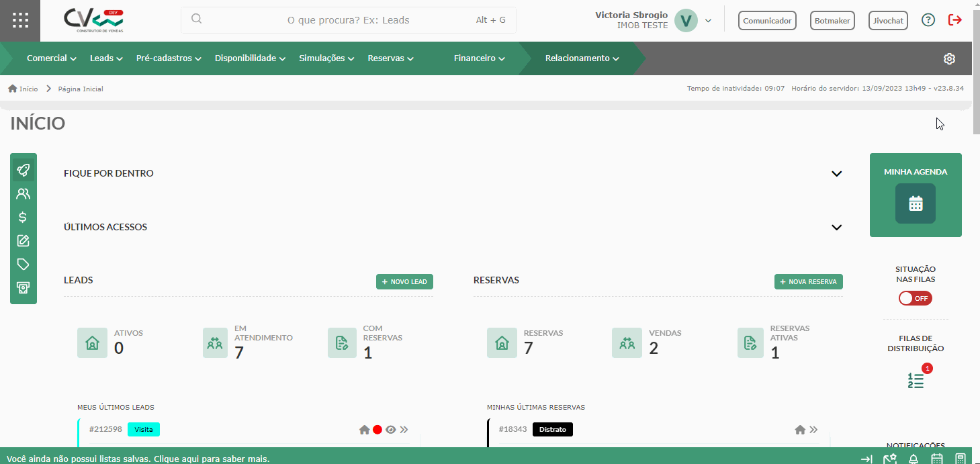Open the help question mark icon
This screenshot has width=980, height=464.
click(x=928, y=20)
